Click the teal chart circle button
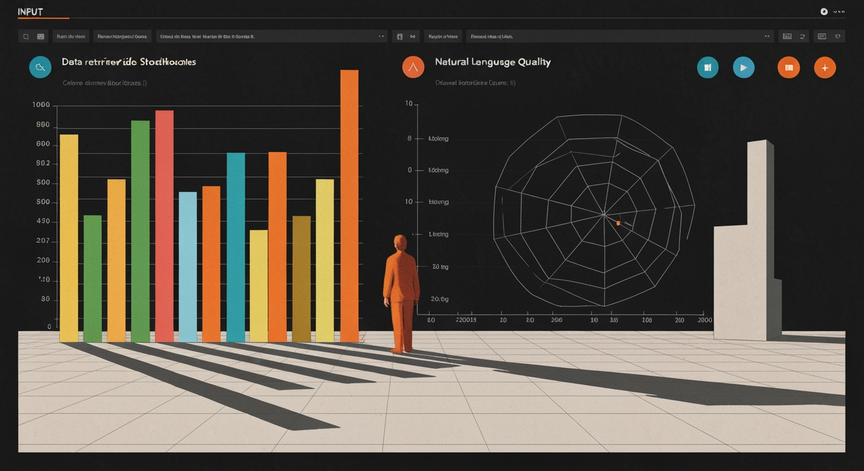Image resolution: width=864 pixels, height=471 pixels. [708, 67]
